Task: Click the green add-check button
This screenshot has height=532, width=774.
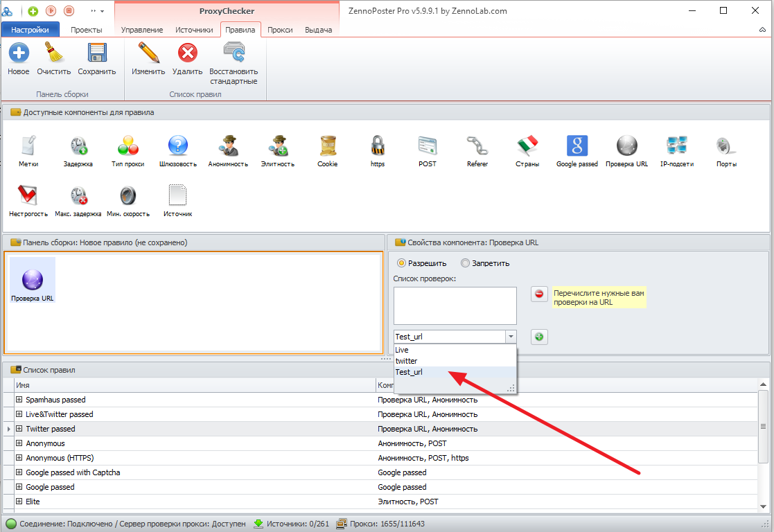Action: point(539,337)
